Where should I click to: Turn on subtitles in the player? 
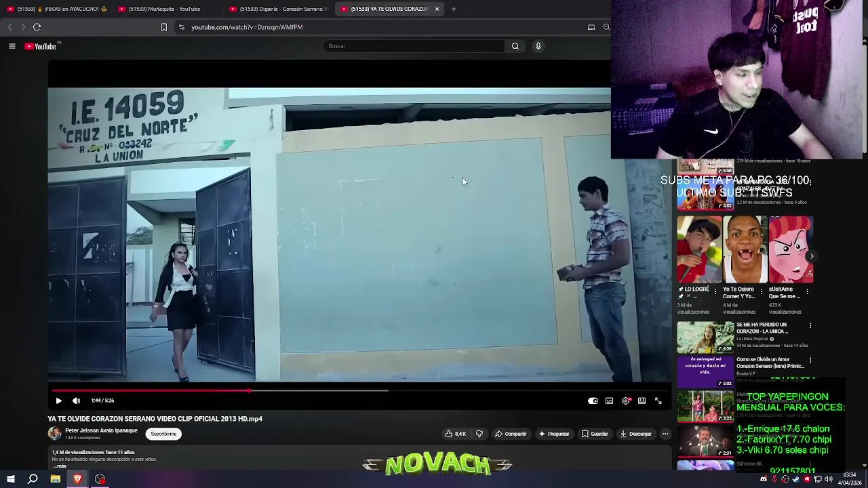pyautogui.click(x=609, y=401)
